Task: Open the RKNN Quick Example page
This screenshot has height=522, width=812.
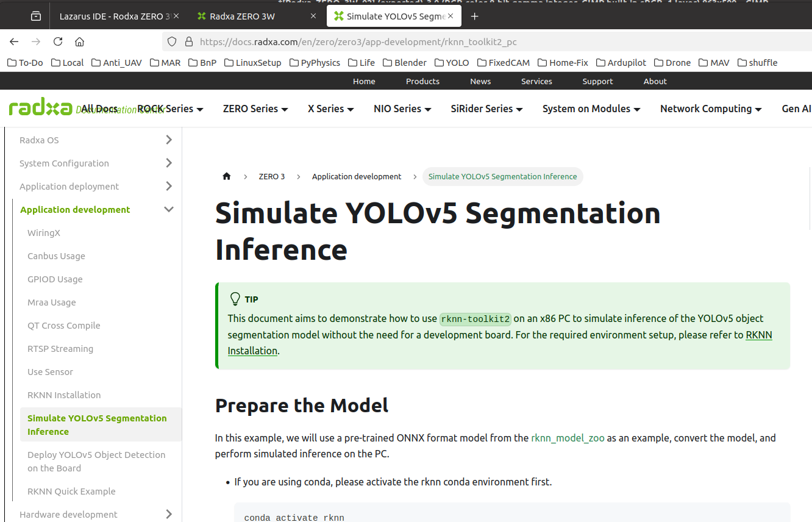Action: 71,492
